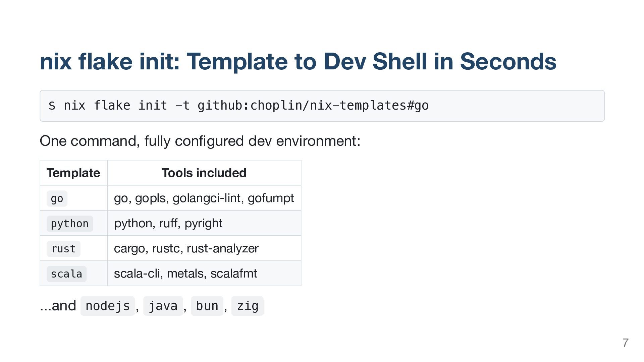Screen dimensions: 644x362
Task: Click the 'bun' inline code tag
Action: [x=207, y=306]
